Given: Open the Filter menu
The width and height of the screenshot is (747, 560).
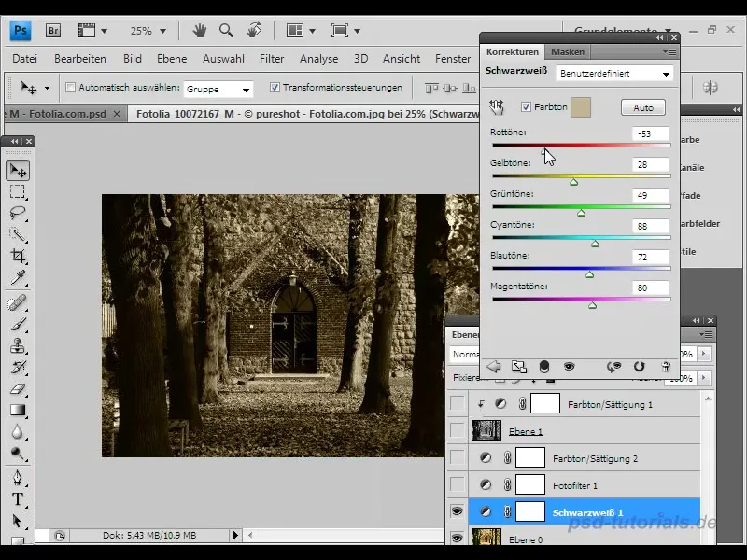Looking at the screenshot, I should click(272, 59).
